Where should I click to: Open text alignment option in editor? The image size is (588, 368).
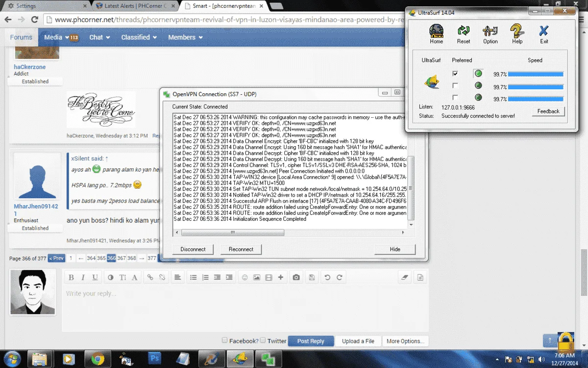click(177, 277)
